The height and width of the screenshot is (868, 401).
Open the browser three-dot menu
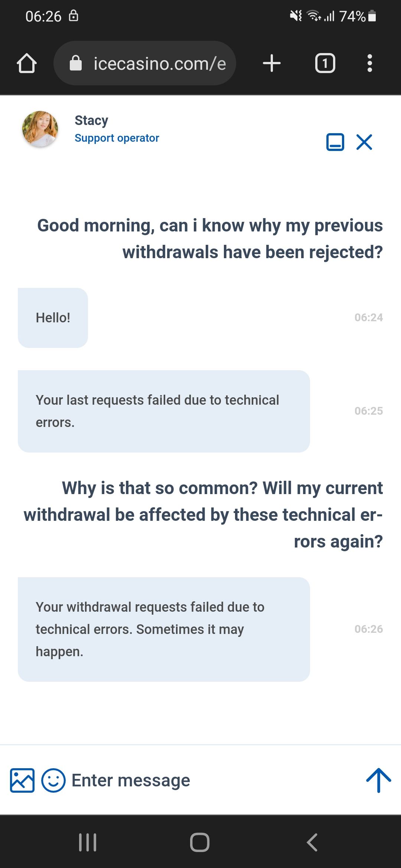[369, 63]
